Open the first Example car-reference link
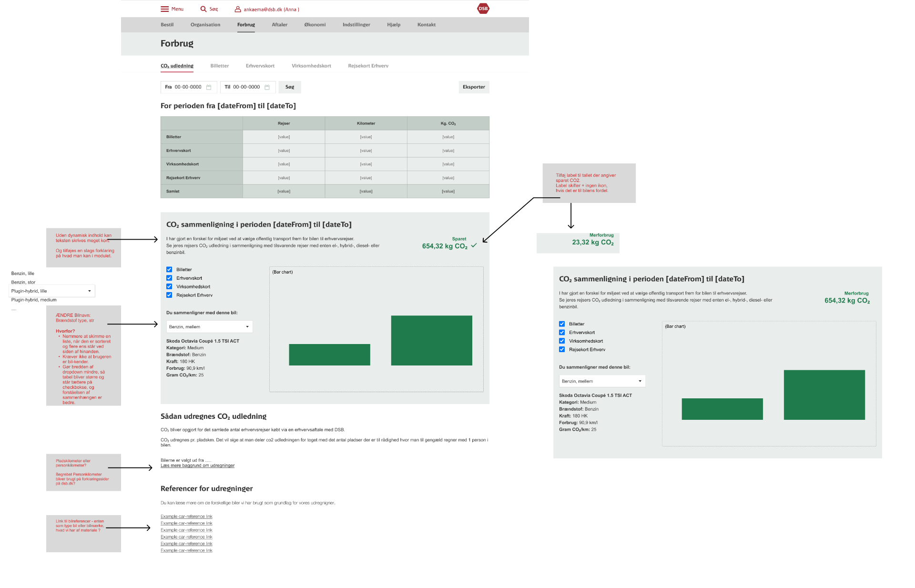915x588 pixels. click(186, 517)
